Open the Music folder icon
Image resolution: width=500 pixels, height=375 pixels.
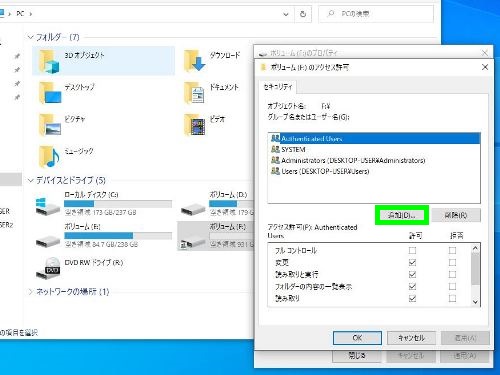tap(49, 156)
